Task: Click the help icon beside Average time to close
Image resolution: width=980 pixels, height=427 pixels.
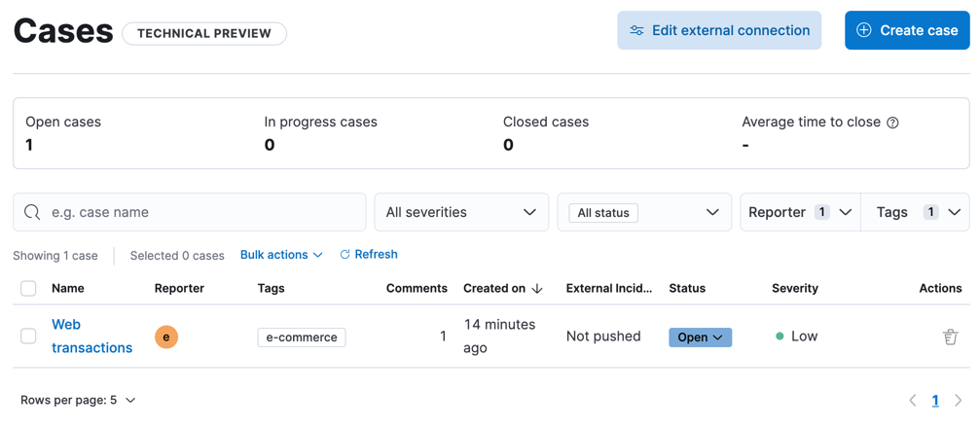Action: pyautogui.click(x=892, y=123)
